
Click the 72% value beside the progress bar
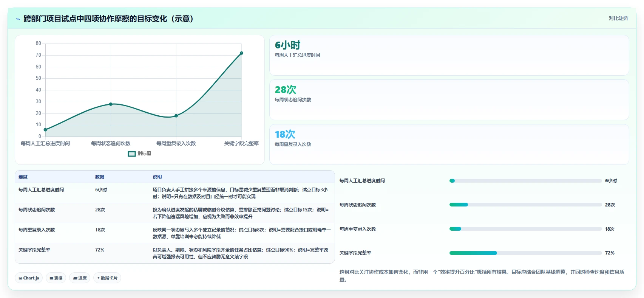tap(610, 253)
